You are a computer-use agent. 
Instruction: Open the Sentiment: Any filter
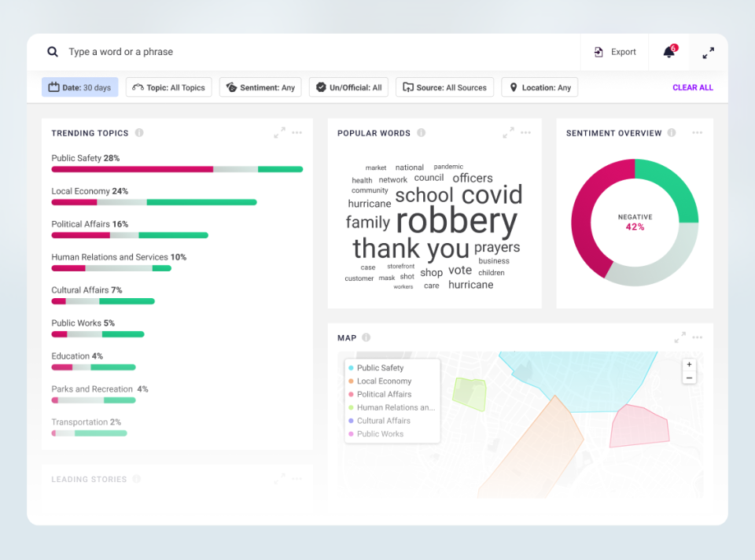[260, 87]
